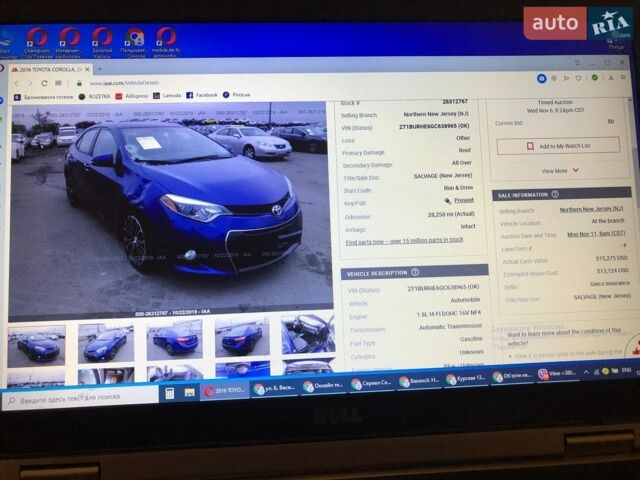Switch to Chrome 'Вакансії. Н...' taskbar window
Image resolution: width=640 pixels, height=480 pixels.
coord(419,381)
